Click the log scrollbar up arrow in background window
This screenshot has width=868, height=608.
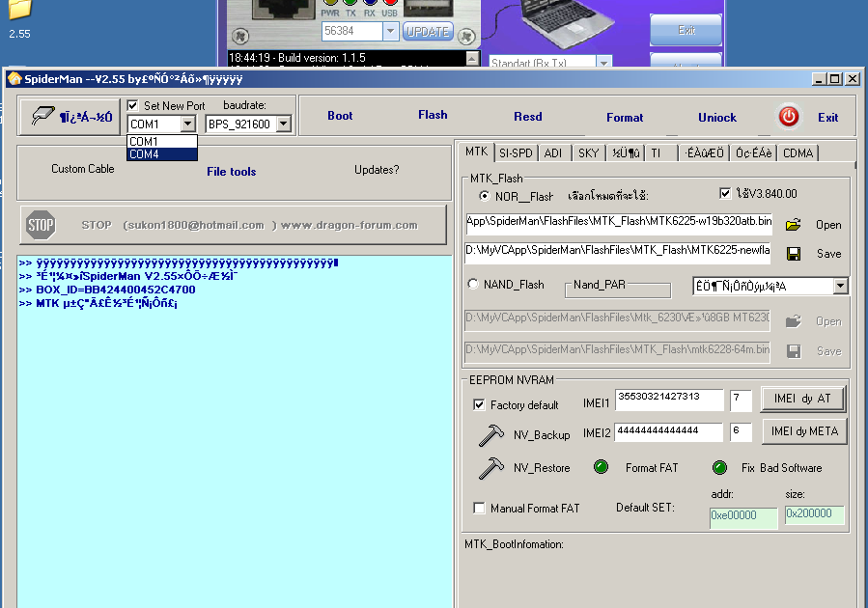pyautogui.click(x=472, y=58)
